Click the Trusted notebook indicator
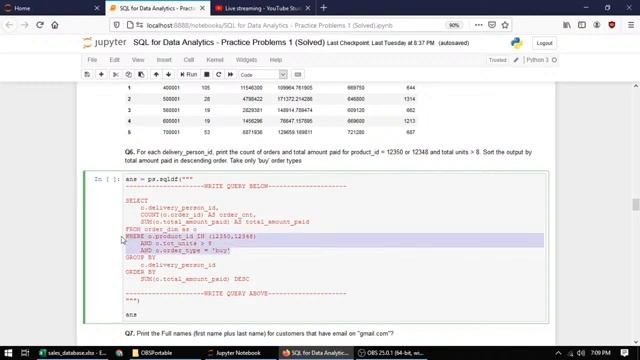The image size is (640, 360). [497, 60]
